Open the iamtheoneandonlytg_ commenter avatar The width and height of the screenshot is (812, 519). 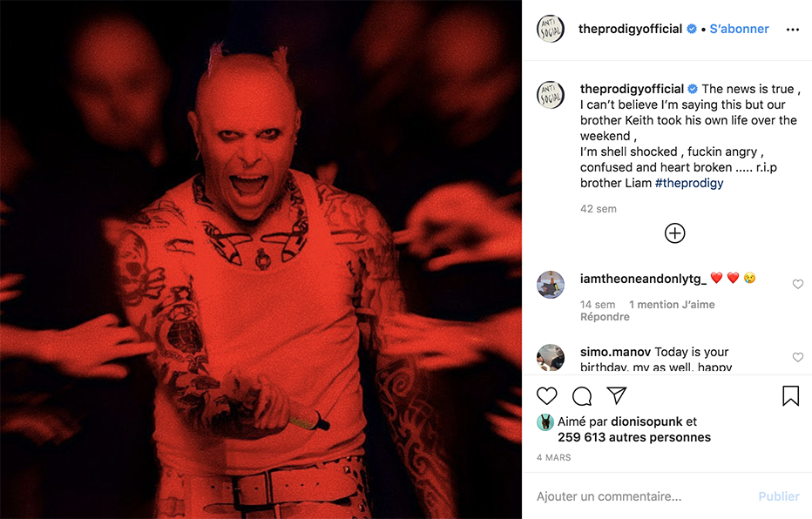coord(551,284)
